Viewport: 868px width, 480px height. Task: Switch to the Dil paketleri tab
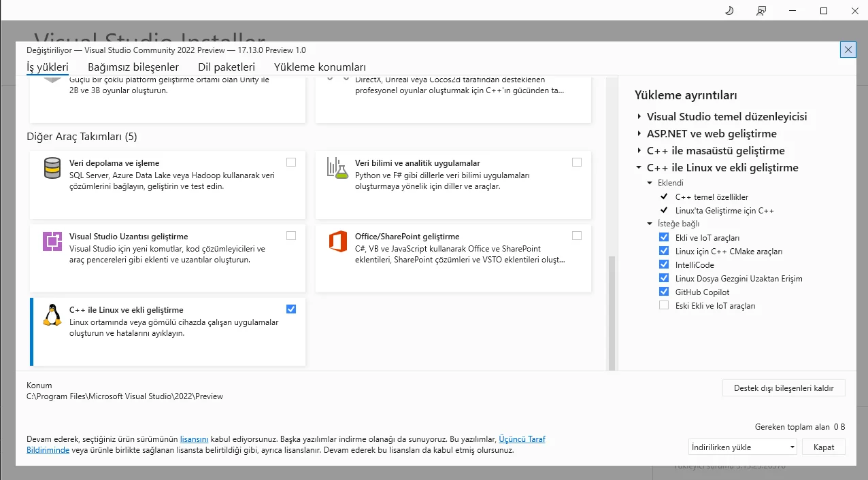click(227, 67)
